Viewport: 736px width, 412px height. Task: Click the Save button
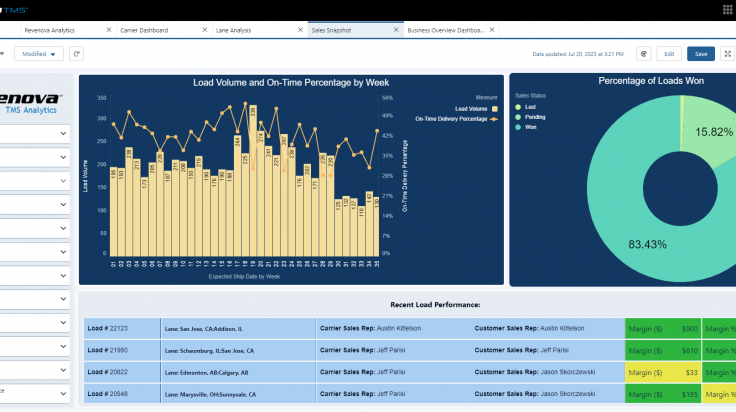tap(701, 53)
